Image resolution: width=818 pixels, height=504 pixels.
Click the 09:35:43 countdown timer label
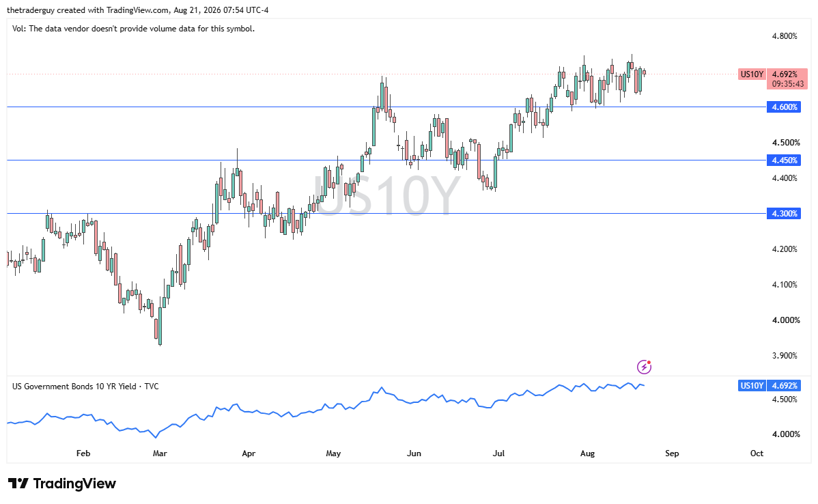(x=787, y=83)
